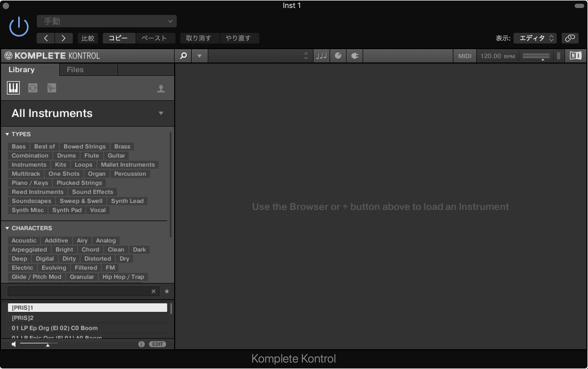
Task: Toggle the plugin power bypass button
Action: pyautogui.click(x=19, y=27)
